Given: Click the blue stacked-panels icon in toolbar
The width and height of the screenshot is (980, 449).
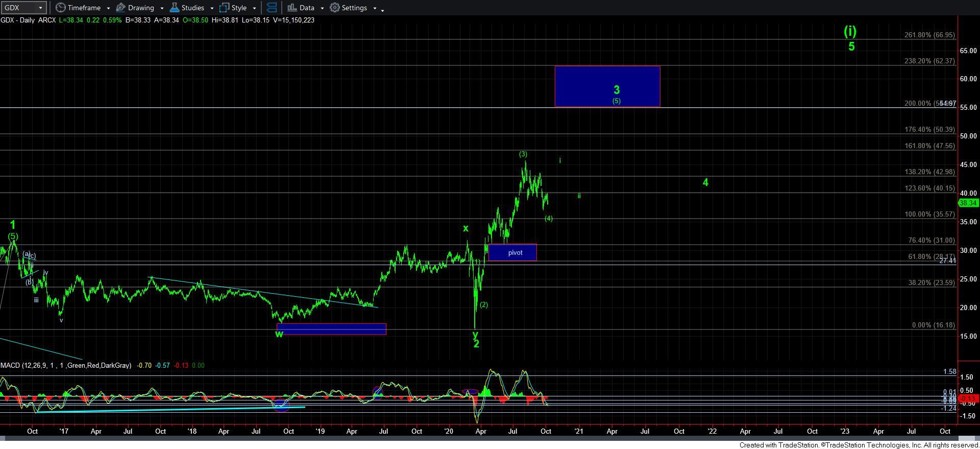Looking at the screenshot, I should coord(272,8).
